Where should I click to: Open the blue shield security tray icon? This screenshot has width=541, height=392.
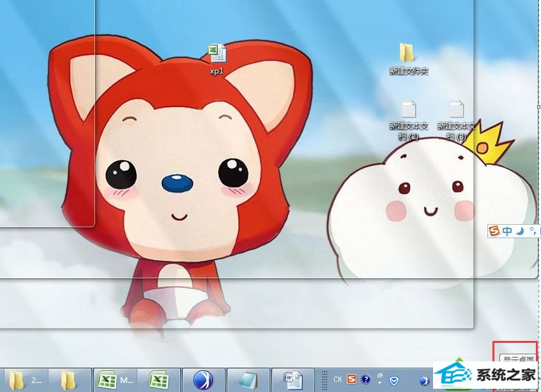394,381
